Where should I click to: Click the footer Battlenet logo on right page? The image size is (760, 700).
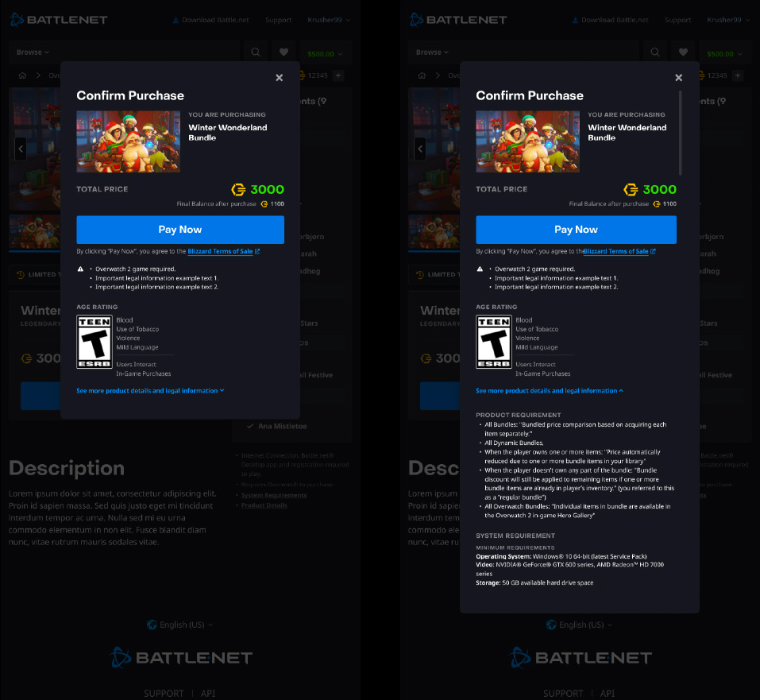pos(581,658)
